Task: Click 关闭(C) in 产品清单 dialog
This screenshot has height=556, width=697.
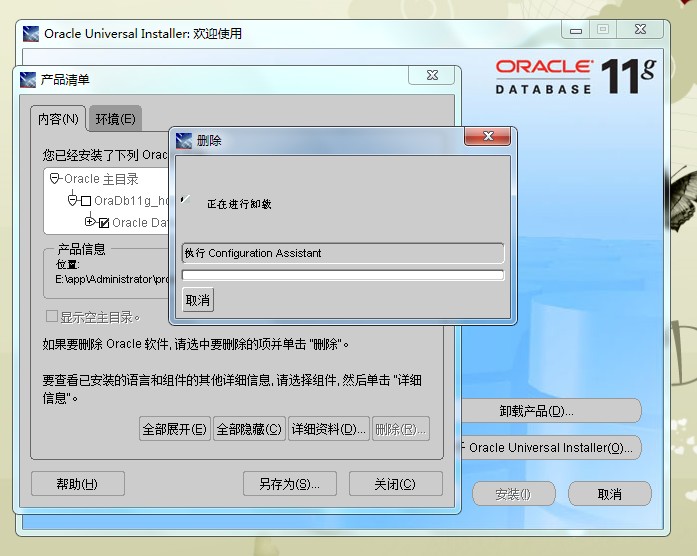Action: (x=396, y=484)
